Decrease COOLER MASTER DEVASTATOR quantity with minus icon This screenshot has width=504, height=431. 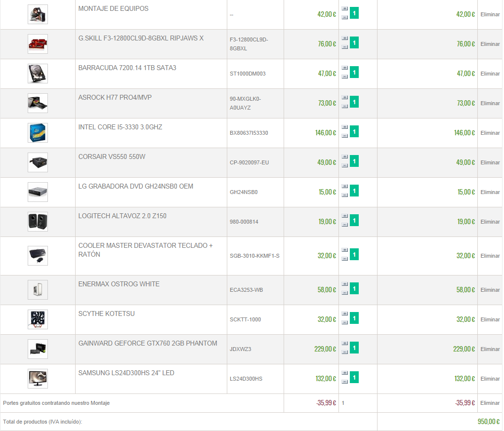344,258
